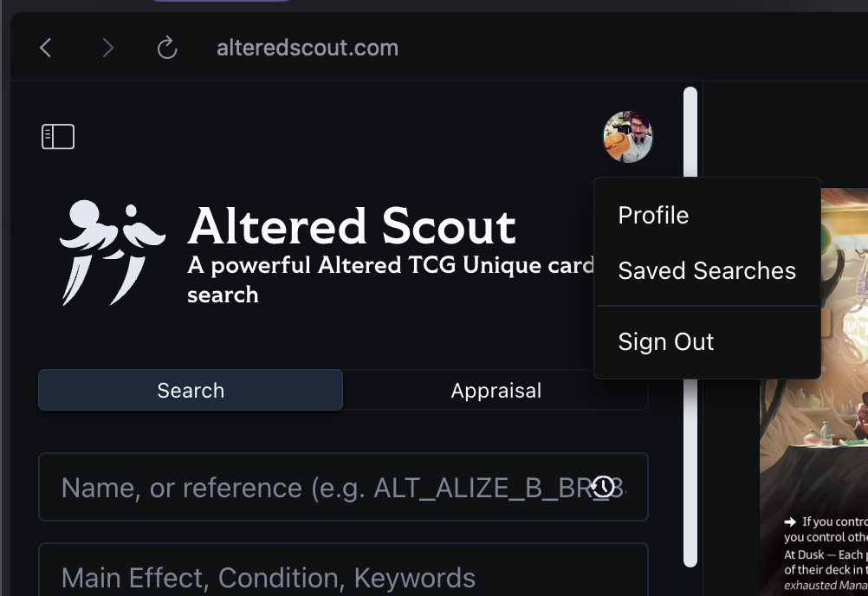868x596 pixels.
Task: Choose Saved Searches in the menu
Action: [x=707, y=271]
